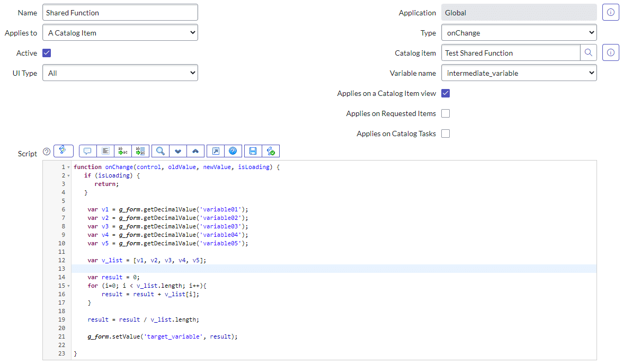Collapse code fold at line 1
Image resolution: width=623 pixels, height=364 pixels.
pos(68,167)
